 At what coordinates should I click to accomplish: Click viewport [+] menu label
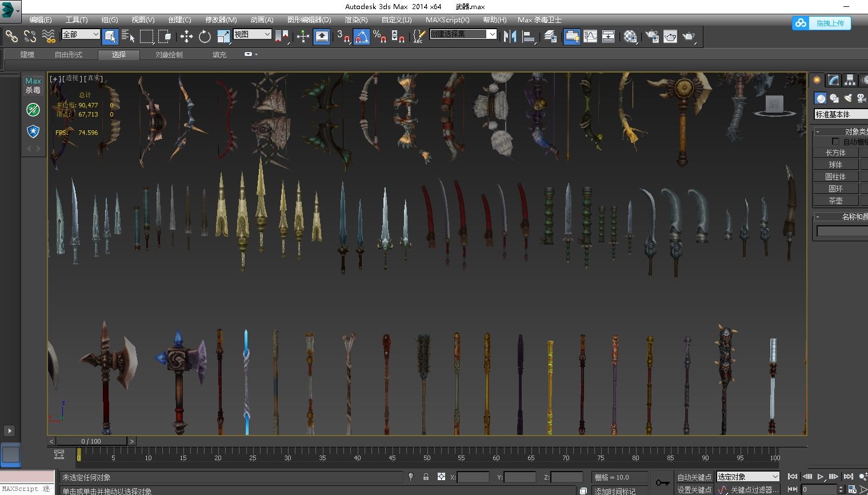[x=55, y=79]
